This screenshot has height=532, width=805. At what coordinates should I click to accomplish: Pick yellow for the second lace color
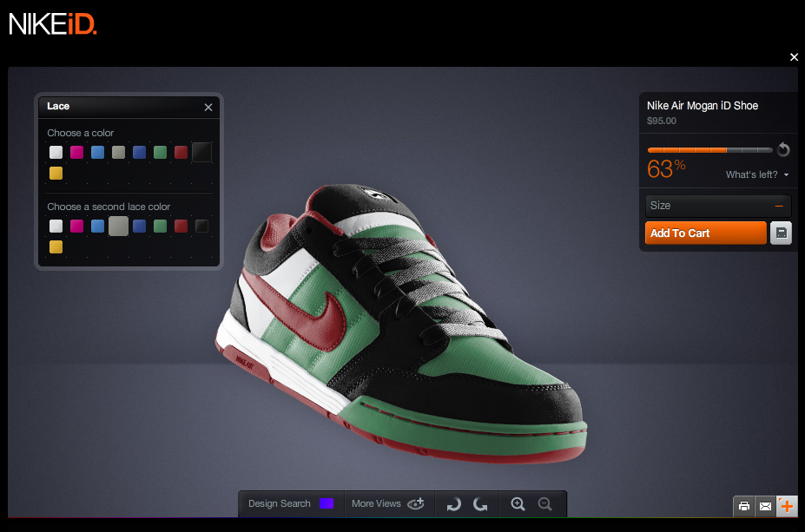tap(56, 247)
